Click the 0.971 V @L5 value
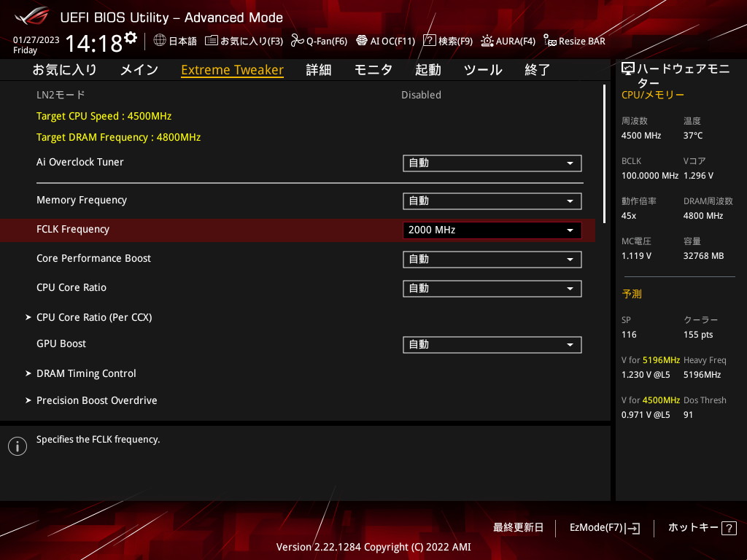This screenshot has height=560, width=747. (x=646, y=415)
